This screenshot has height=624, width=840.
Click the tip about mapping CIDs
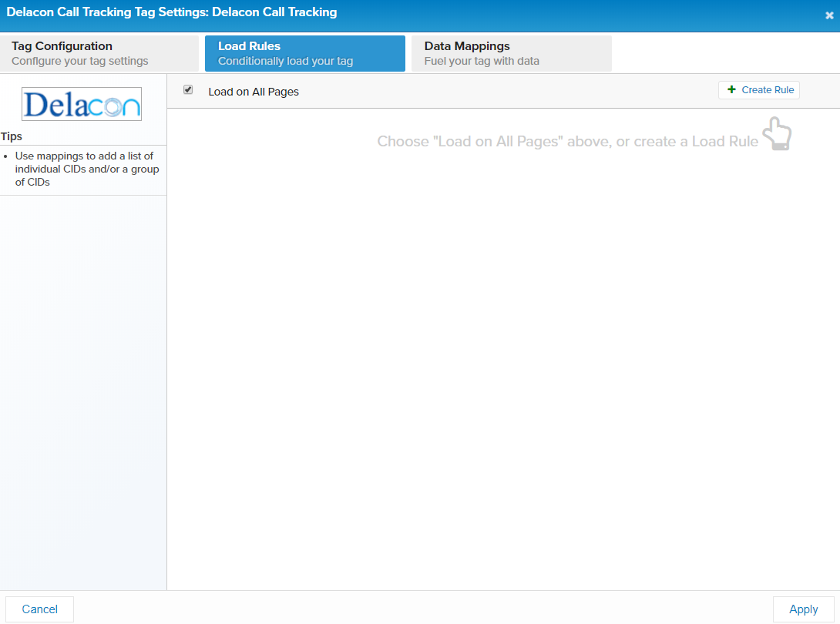pos(87,169)
